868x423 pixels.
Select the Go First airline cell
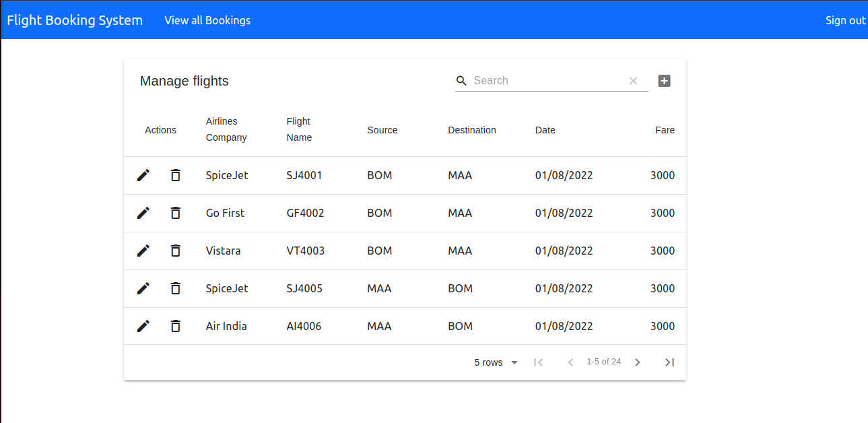[225, 213]
